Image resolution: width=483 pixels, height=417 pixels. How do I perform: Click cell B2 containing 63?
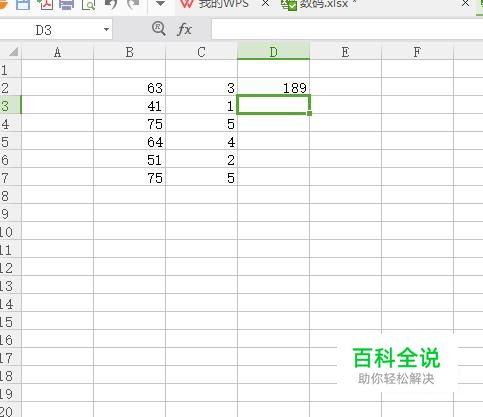tap(129, 88)
